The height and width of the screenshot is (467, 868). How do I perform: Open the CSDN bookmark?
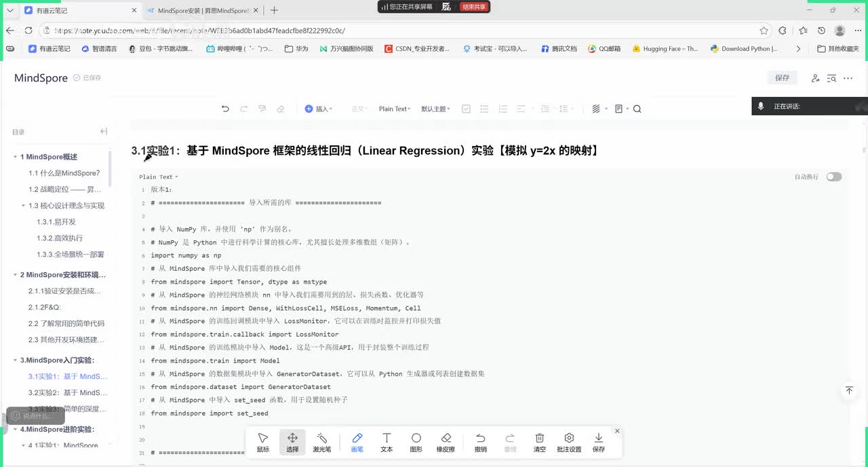point(417,49)
